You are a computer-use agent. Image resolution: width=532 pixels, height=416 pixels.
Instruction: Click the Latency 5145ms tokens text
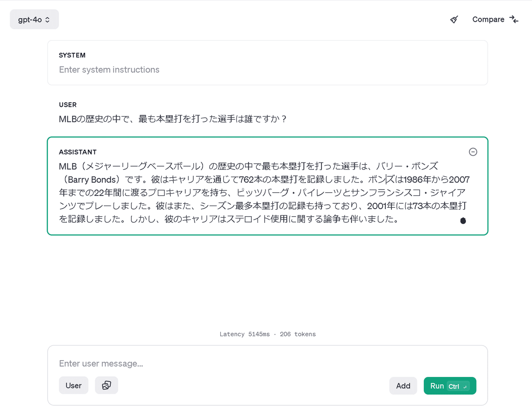(268, 334)
